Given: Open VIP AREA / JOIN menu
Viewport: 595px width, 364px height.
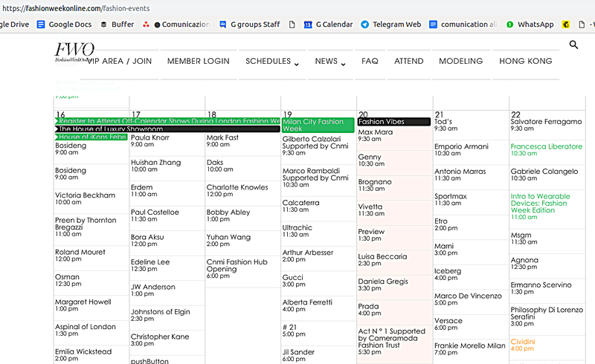Looking at the screenshot, I should 119,61.
